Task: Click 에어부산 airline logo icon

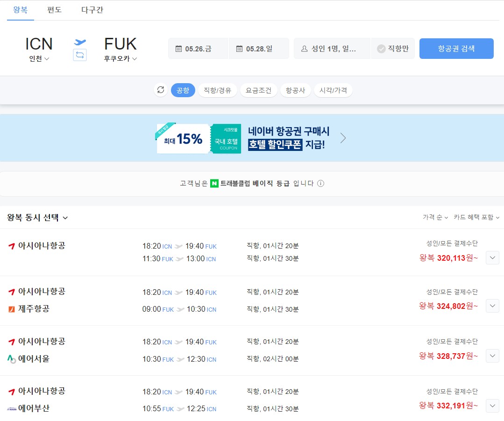Action: (x=12, y=409)
